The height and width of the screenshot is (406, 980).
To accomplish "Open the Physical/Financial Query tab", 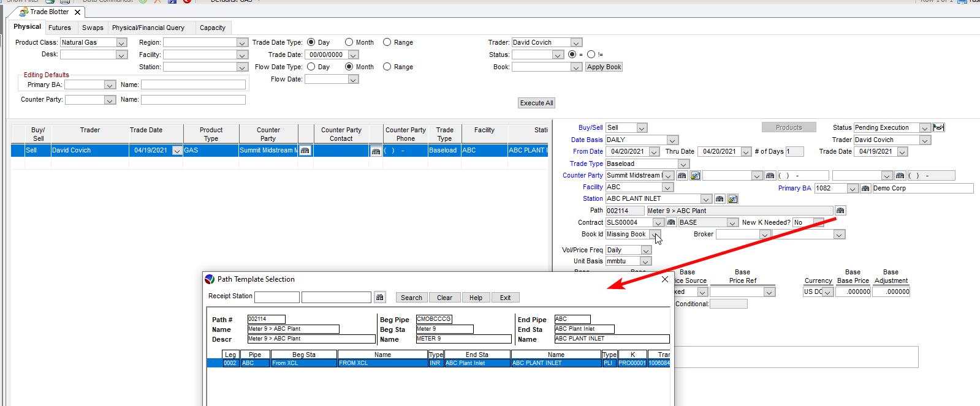I will click(148, 28).
